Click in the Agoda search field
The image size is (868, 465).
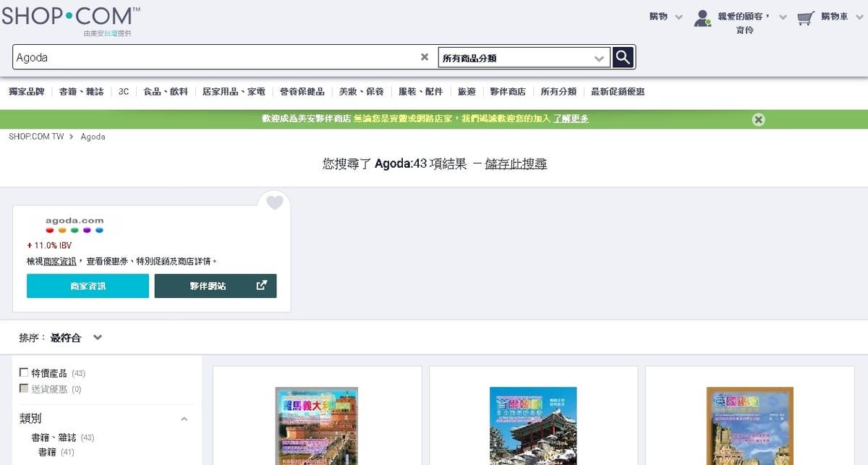point(216,57)
